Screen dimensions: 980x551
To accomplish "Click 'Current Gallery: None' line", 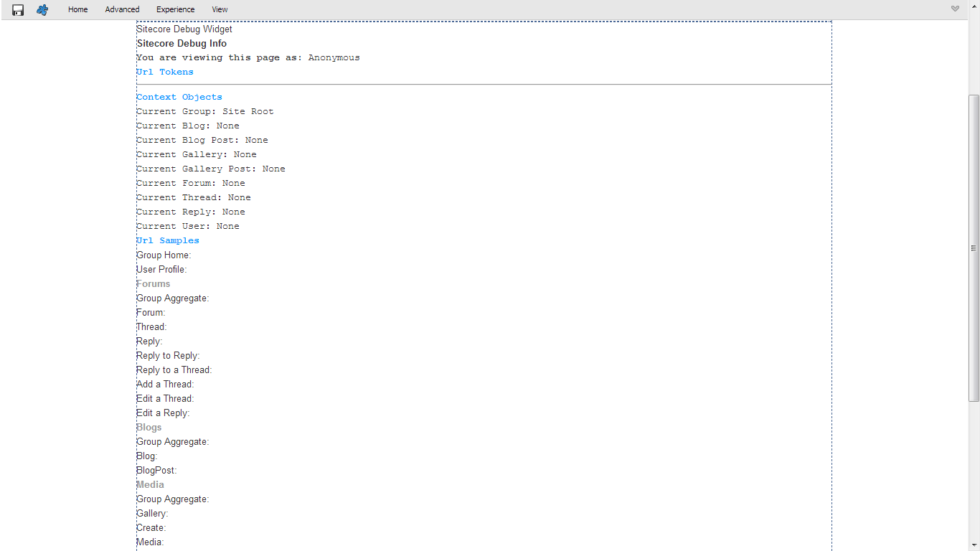I will pyautogui.click(x=197, y=154).
